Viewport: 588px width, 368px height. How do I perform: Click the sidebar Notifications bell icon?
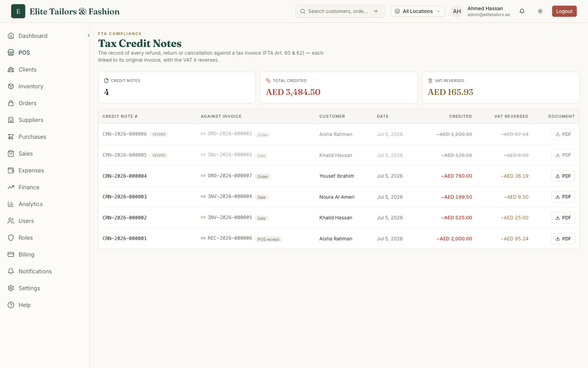tap(11, 271)
